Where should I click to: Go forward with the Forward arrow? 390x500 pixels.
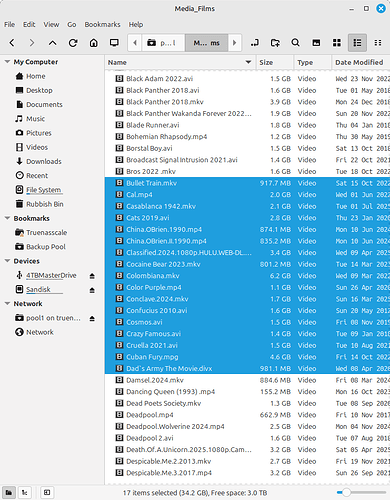coord(32,43)
